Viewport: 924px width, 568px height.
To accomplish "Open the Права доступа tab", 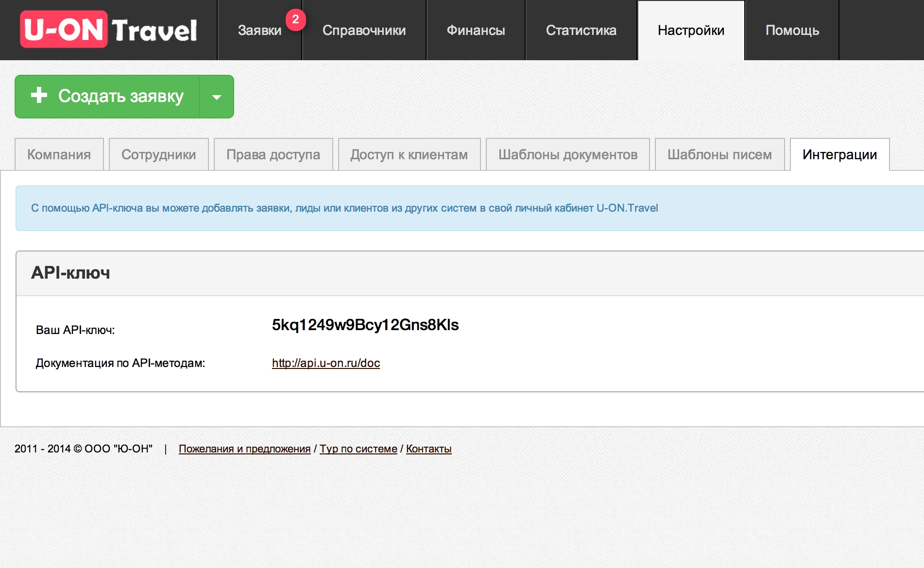I will pyautogui.click(x=273, y=155).
